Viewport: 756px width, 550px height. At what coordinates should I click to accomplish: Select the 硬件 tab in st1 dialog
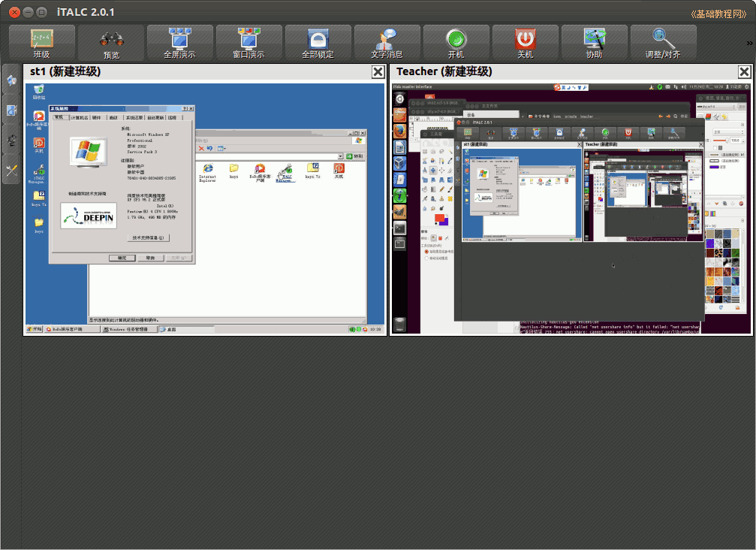tap(96, 117)
